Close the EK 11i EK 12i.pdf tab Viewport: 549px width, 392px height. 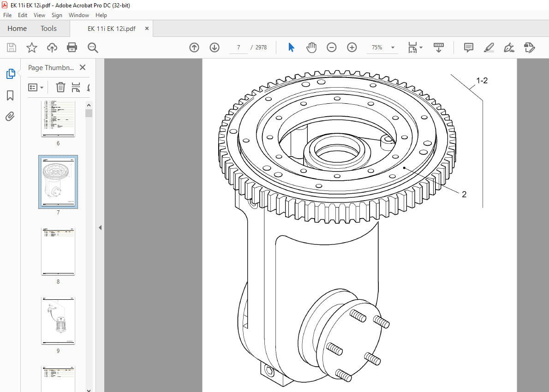click(x=147, y=28)
